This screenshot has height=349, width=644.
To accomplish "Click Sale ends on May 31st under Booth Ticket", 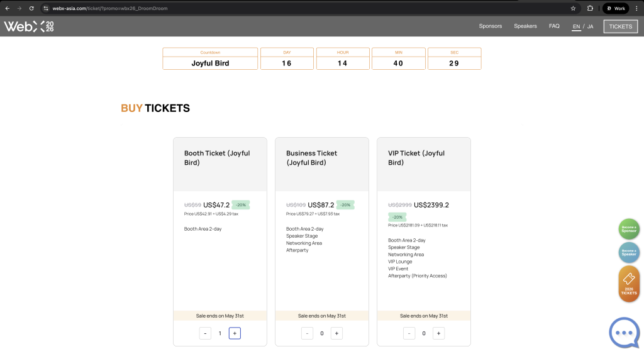I will pyautogui.click(x=219, y=316).
